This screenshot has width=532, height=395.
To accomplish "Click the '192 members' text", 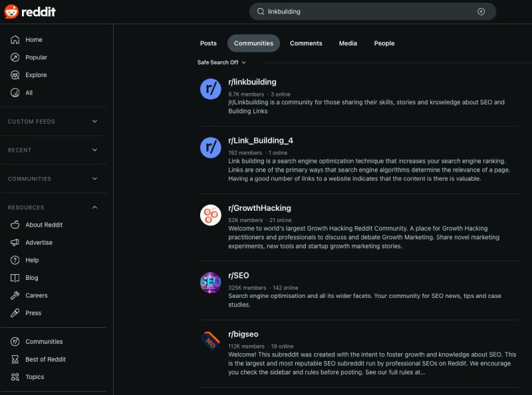I will click(x=245, y=153).
